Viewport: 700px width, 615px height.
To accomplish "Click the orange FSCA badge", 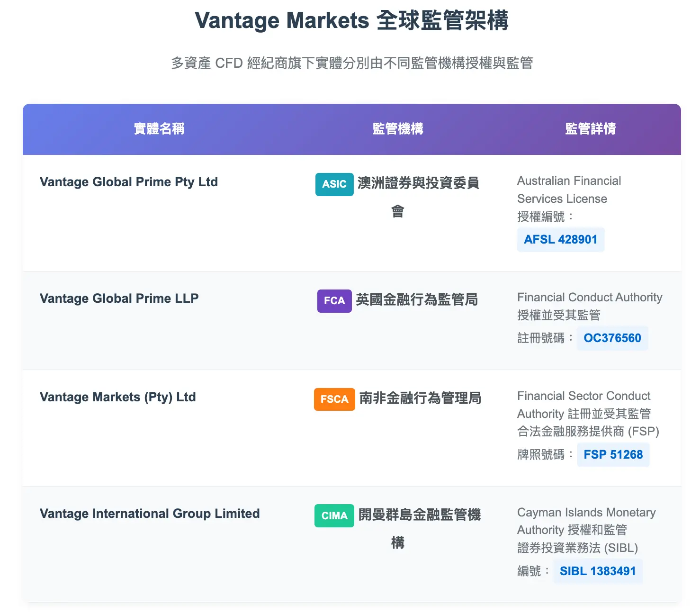I will coord(334,399).
